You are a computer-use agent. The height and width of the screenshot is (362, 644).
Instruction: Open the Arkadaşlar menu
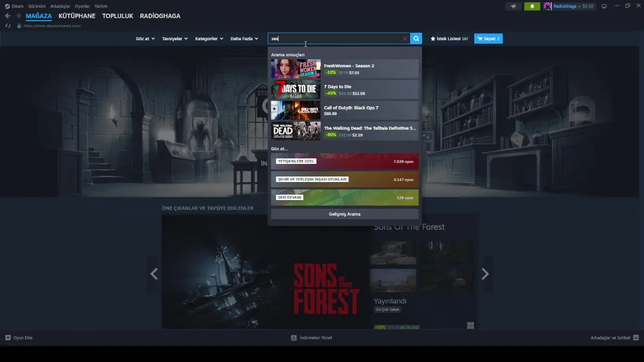coord(60,6)
